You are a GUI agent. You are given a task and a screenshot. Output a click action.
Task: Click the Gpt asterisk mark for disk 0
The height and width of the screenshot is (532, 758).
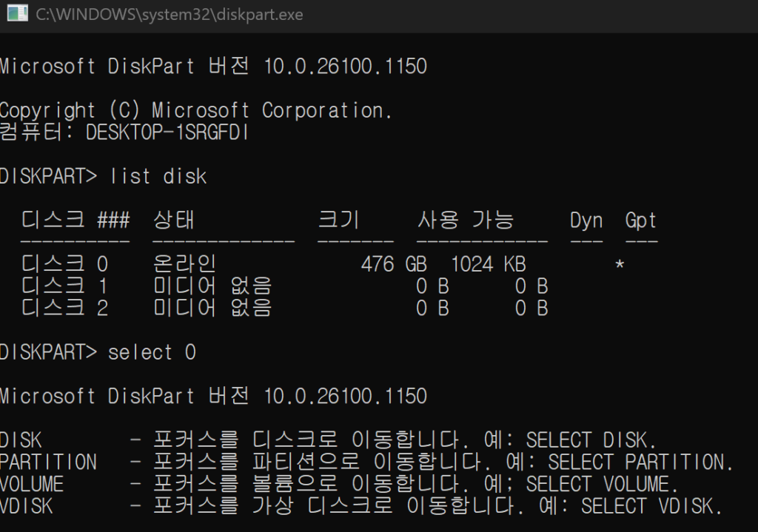[620, 265]
